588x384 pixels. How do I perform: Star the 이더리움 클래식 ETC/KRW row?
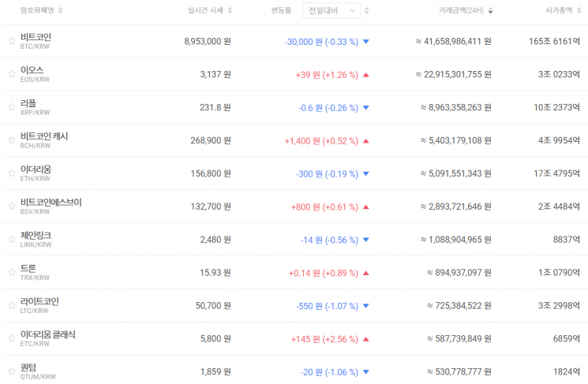pyautogui.click(x=11, y=338)
